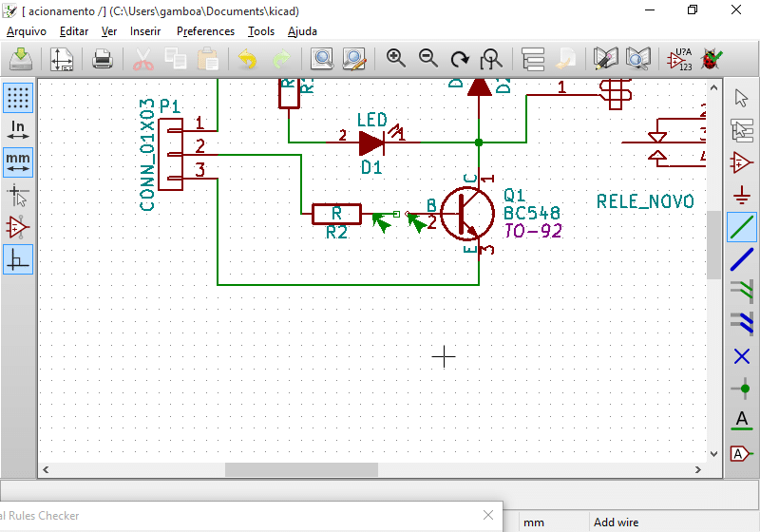Select the Place power port tool
Screen dimensions: 760x532
pos(742,195)
